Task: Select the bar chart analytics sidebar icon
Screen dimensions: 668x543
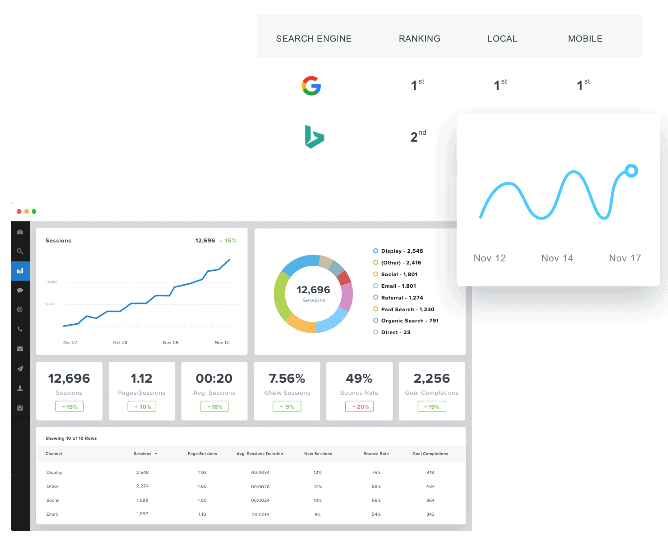Action: (20, 271)
